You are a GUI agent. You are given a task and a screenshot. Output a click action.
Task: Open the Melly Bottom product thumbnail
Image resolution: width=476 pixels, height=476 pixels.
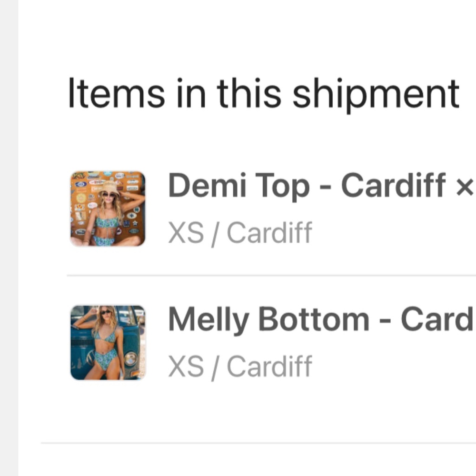point(108,343)
